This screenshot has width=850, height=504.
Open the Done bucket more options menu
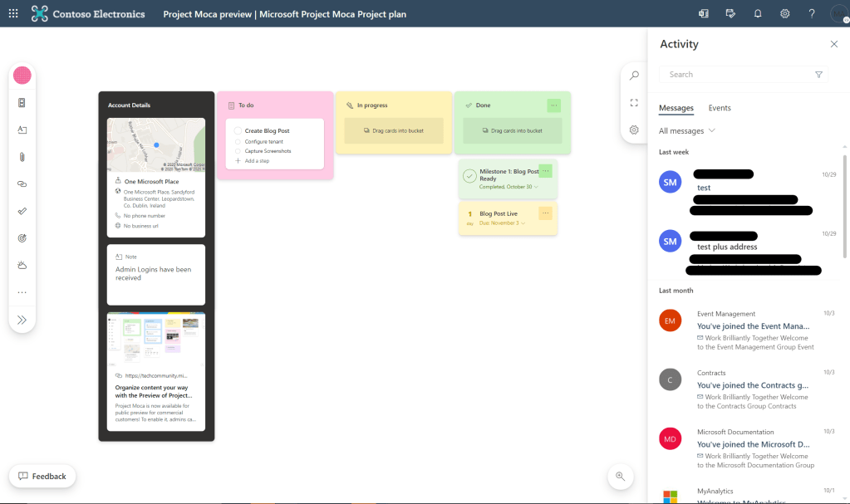pyautogui.click(x=554, y=105)
